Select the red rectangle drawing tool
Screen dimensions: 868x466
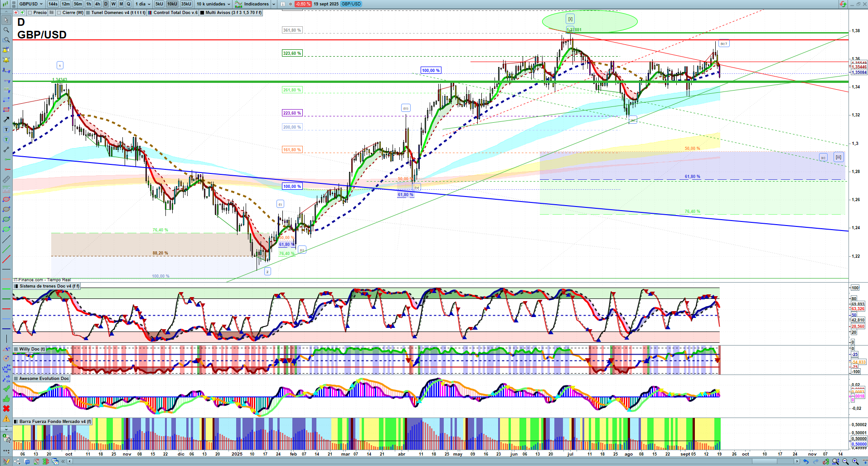[x=6, y=110]
